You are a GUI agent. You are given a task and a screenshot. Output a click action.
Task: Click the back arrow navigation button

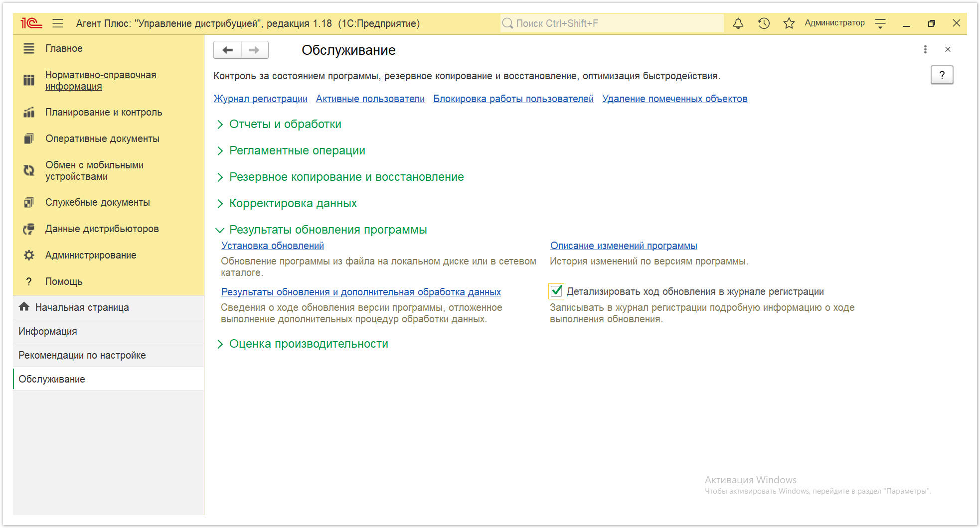pos(228,50)
